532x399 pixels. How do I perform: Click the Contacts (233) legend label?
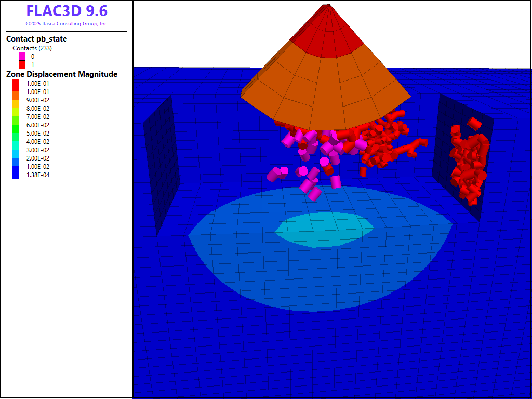(x=32, y=48)
